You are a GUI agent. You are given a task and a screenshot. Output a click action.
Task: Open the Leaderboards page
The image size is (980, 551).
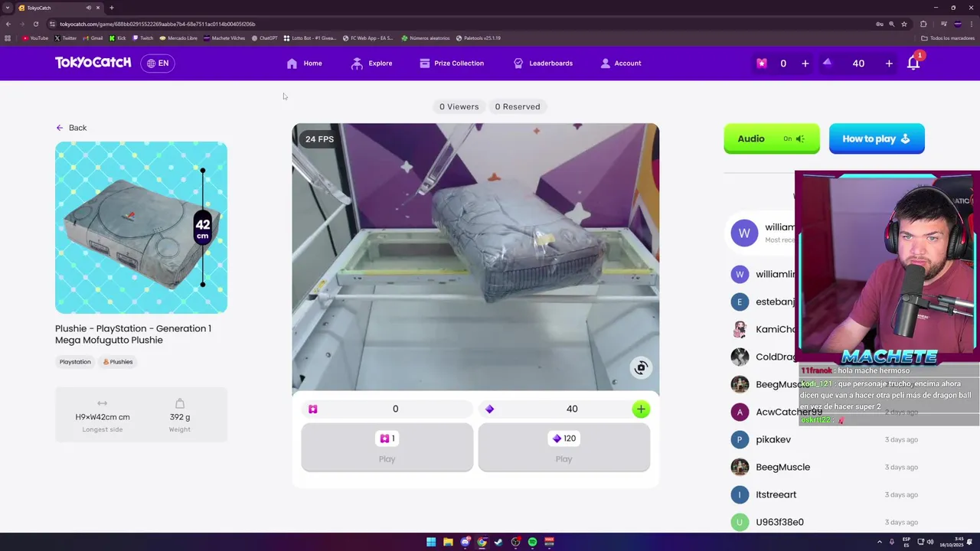543,64
